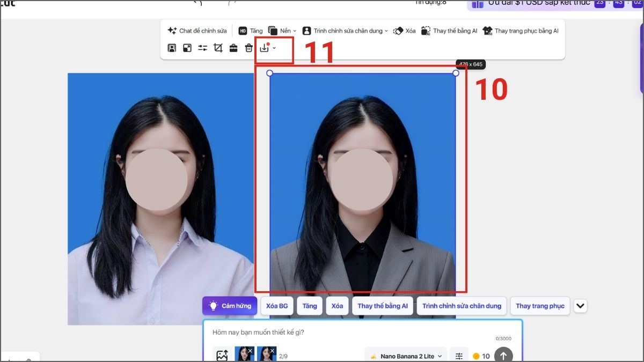Click the "Tăng" chip above prompt box
This screenshot has width=644, height=362.
tap(310, 306)
